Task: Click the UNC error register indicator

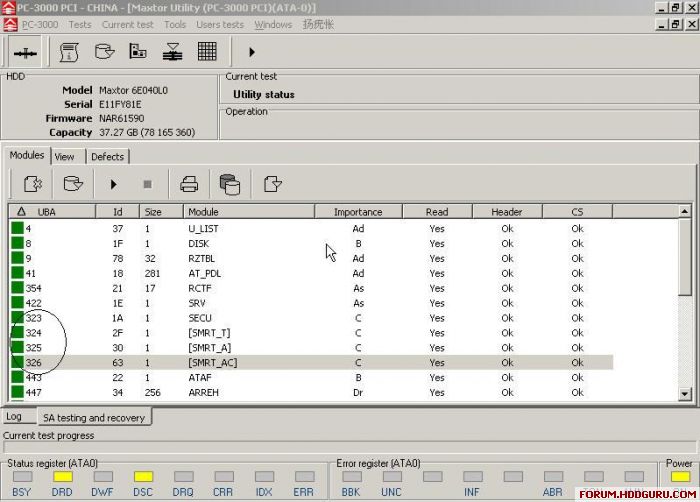Action: click(392, 477)
